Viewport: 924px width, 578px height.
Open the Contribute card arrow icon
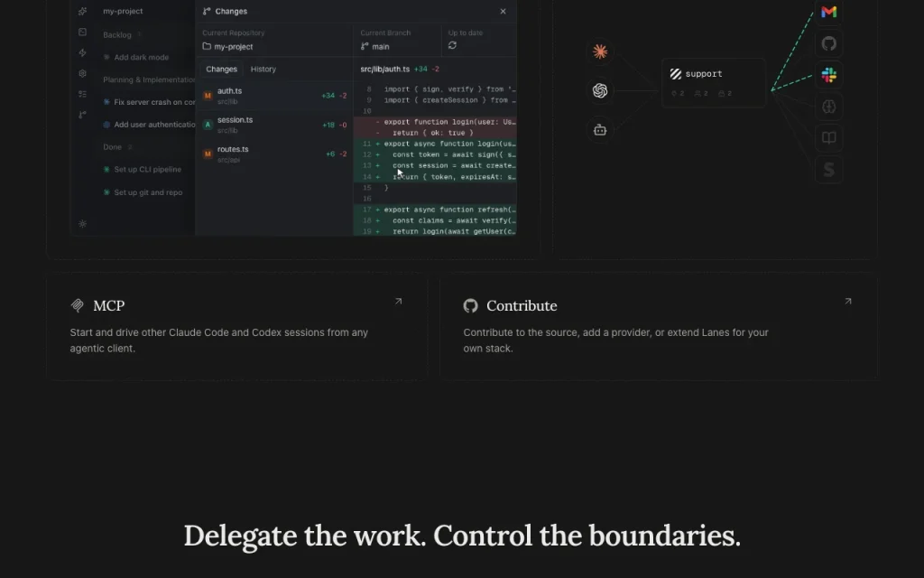coord(848,302)
